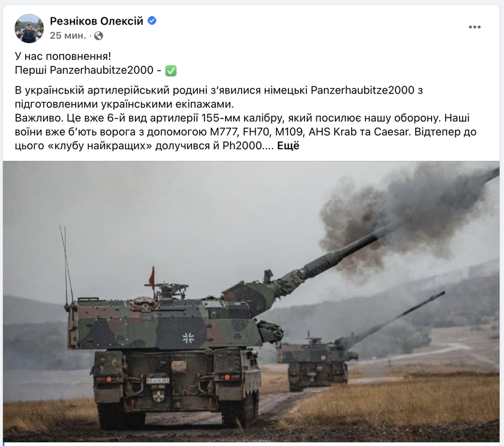Viewport: 504px width, 446px height.
Task: Click the У нас поповнення! line
Action: click(63, 56)
